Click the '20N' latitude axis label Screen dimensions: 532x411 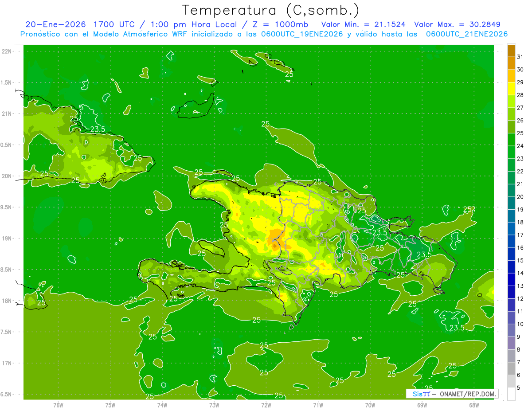(7, 176)
